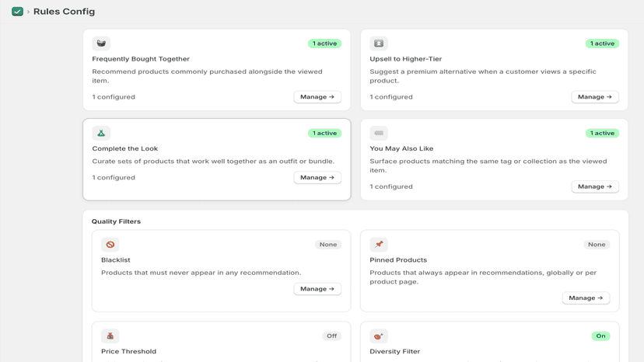Screen dimensions: 644x362
Task: Click the green checkmark app icon
Action: (x=17, y=12)
